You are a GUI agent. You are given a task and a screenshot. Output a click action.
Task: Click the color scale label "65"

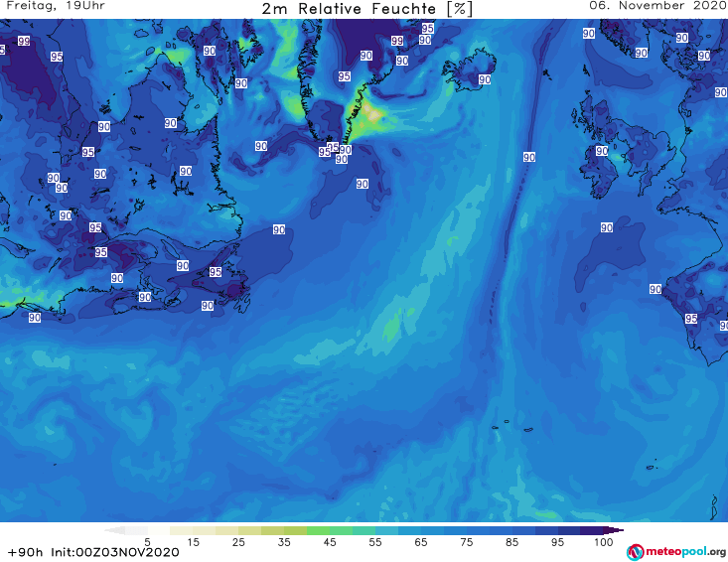tap(421, 542)
